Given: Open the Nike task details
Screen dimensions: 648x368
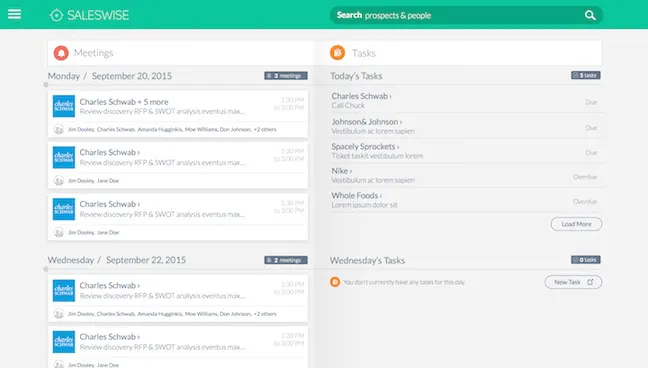Looking at the screenshot, I should [466, 175].
